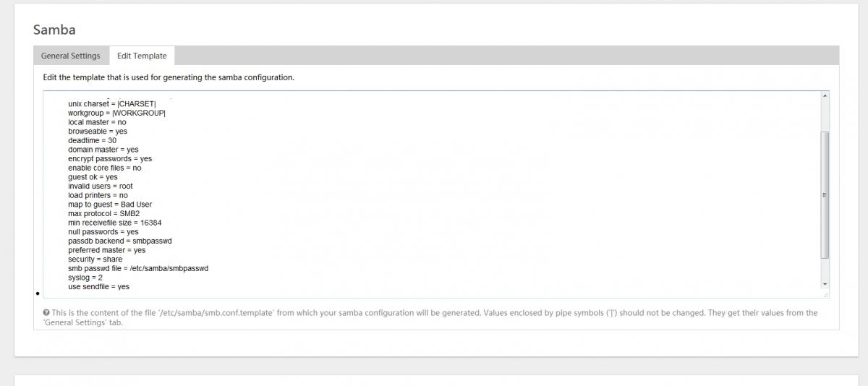
Task: Switch to the General Settings tab
Action: pos(71,56)
